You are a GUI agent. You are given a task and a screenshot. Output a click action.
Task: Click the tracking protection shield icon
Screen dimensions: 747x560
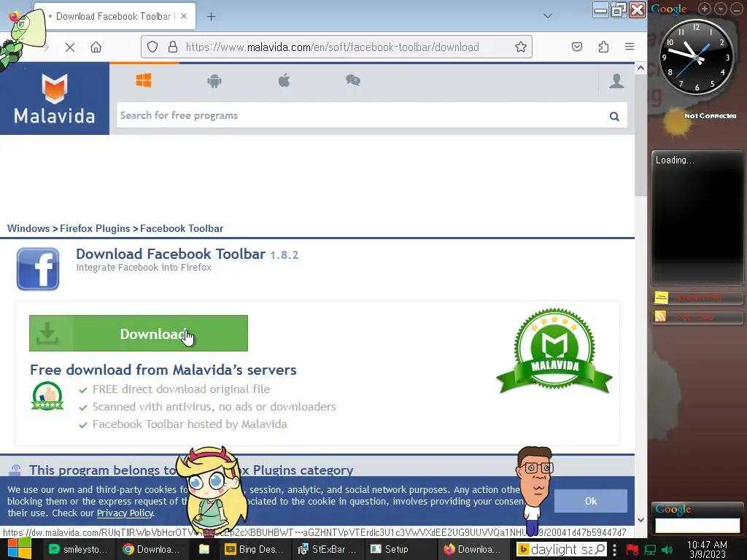(152, 47)
